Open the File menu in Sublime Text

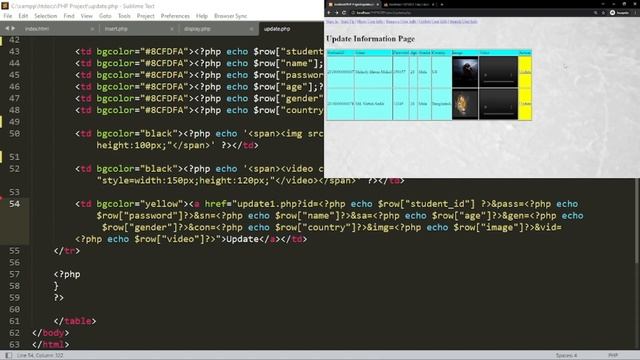(x=8, y=16)
